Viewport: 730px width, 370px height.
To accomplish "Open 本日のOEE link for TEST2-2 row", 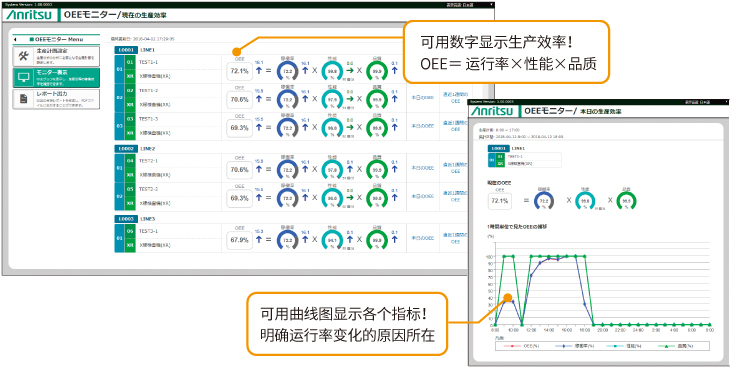I will click(x=423, y=196).
